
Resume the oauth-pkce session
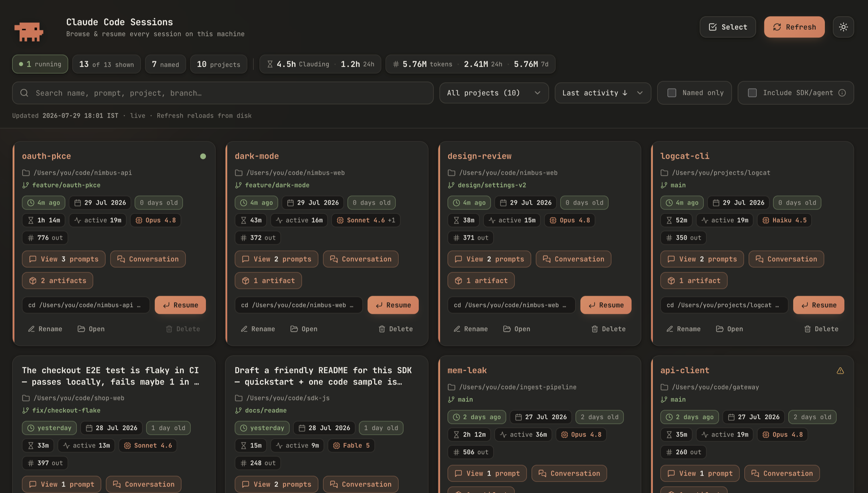coord(180,305)
